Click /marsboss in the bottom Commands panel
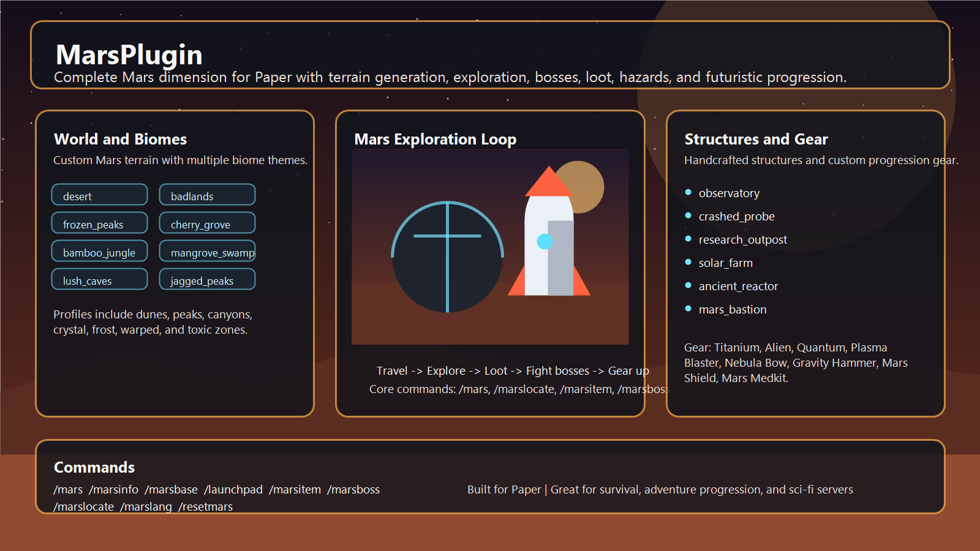980x551 pixels. pos(353,490)
